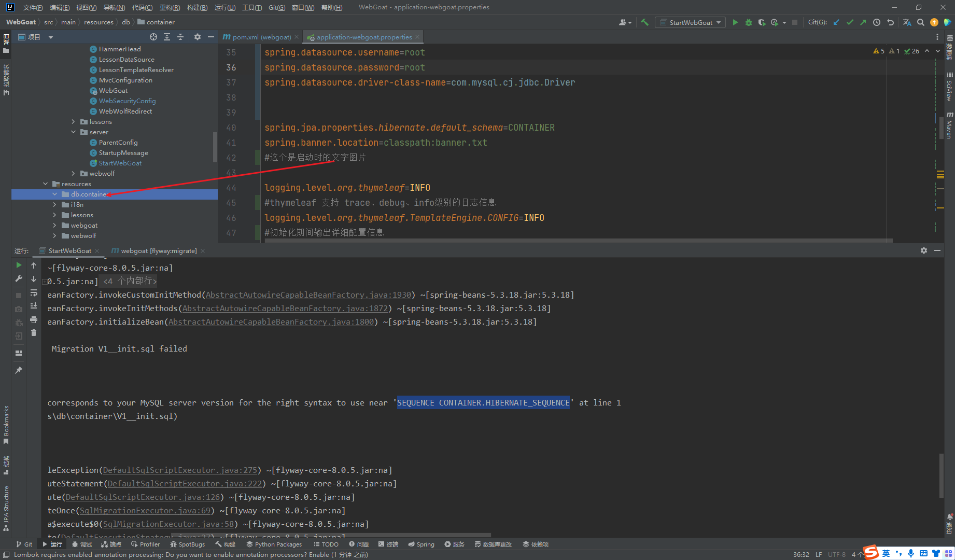This screenshot has height=560, width=955.
Task: Open 导航(N) menu
Action: (114, 7)
